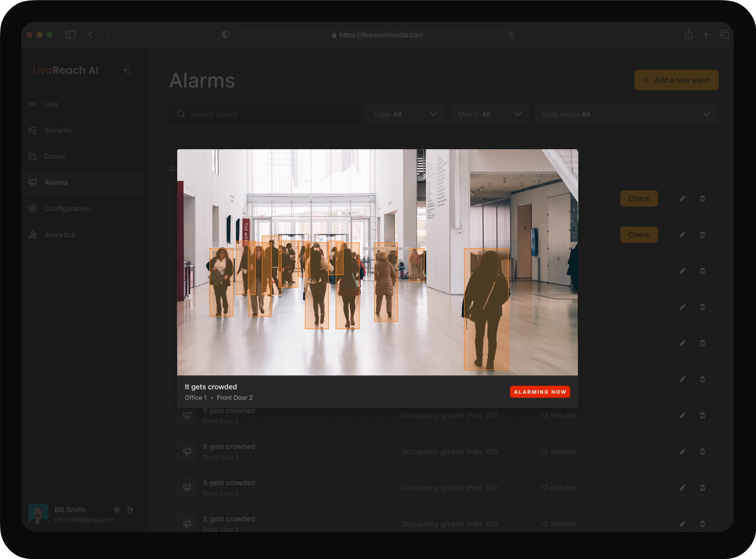This screenshot has height=559, width=756.
Task: Click the browser forward arrow
Action: pos(108,35)
